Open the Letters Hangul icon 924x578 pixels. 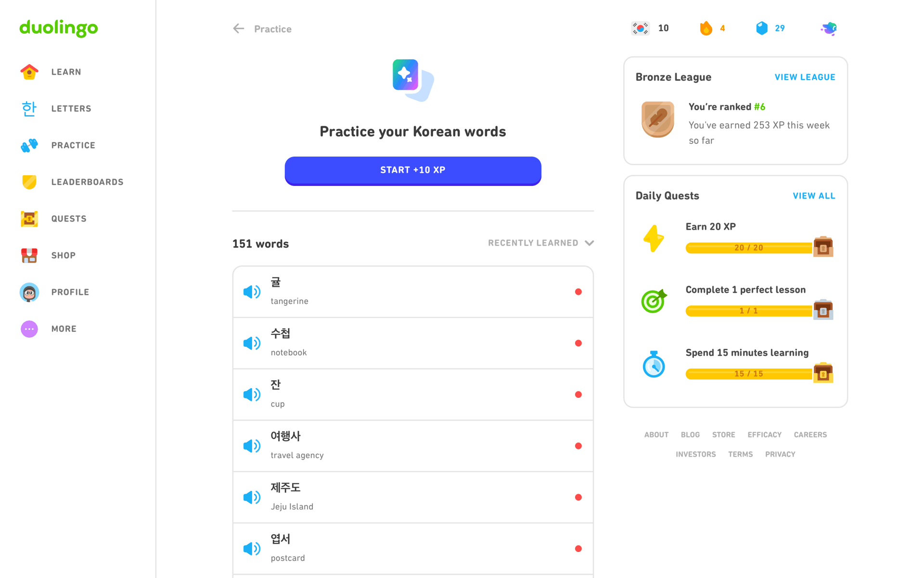pos(29,108)
